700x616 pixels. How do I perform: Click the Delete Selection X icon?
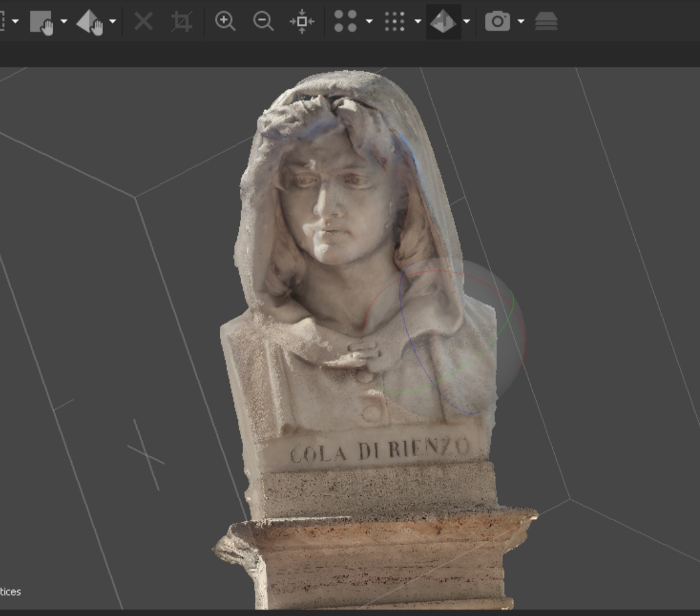pyautogui.click(x=143, y=21)
